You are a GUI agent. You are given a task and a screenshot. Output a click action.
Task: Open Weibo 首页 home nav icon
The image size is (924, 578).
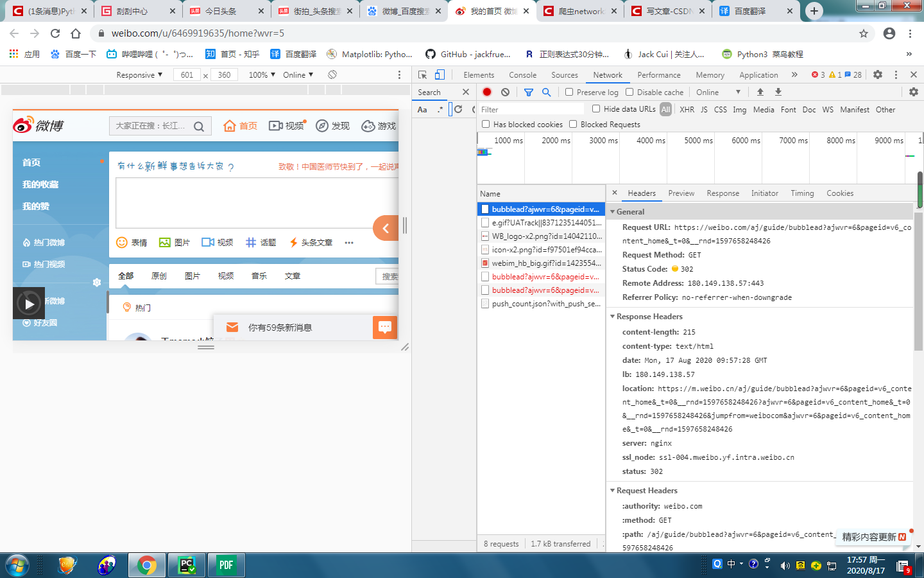(240, 126)
